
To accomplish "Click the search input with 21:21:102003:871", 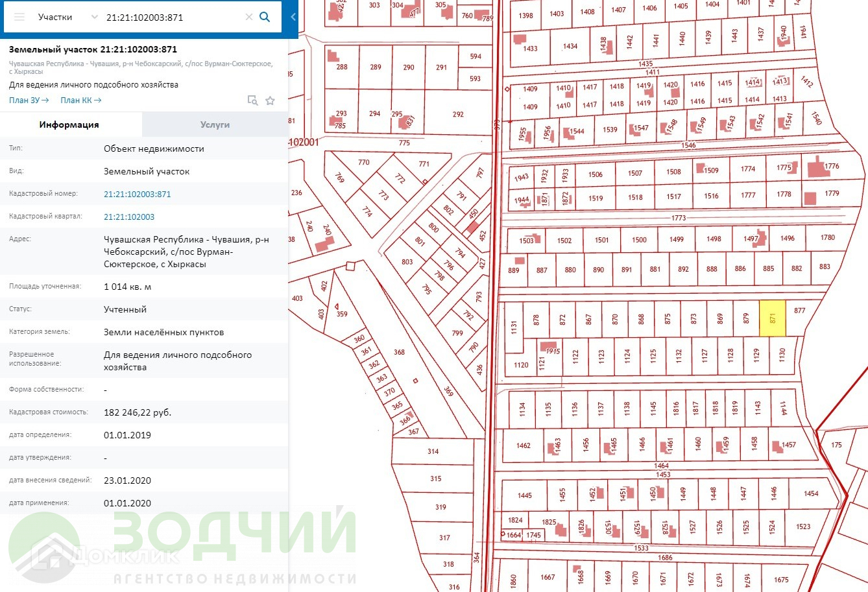I will click(x=173, y=17).
